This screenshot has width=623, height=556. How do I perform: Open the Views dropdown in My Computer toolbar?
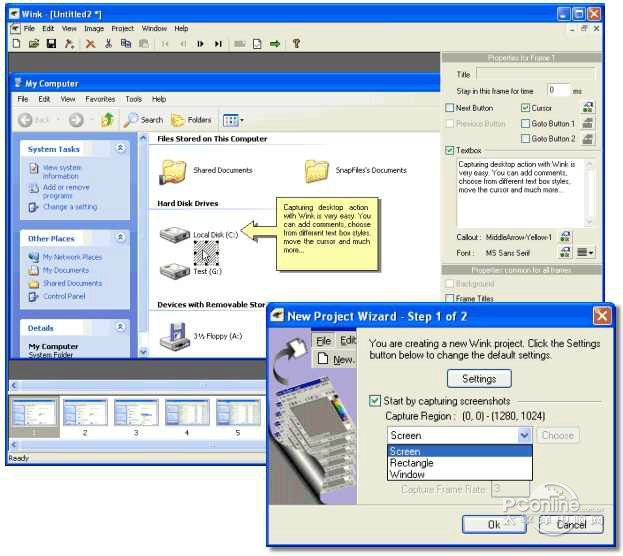click(233, 120)
